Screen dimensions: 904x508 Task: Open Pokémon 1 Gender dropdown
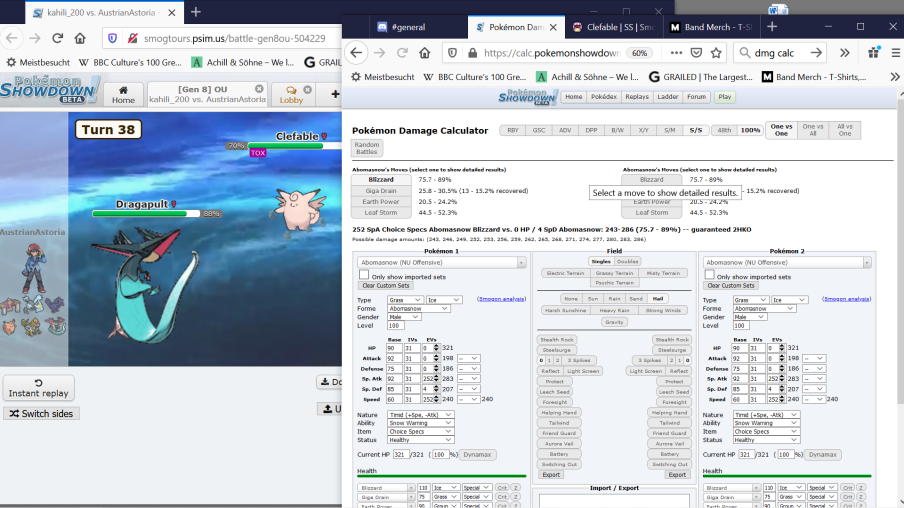point(404,317)
